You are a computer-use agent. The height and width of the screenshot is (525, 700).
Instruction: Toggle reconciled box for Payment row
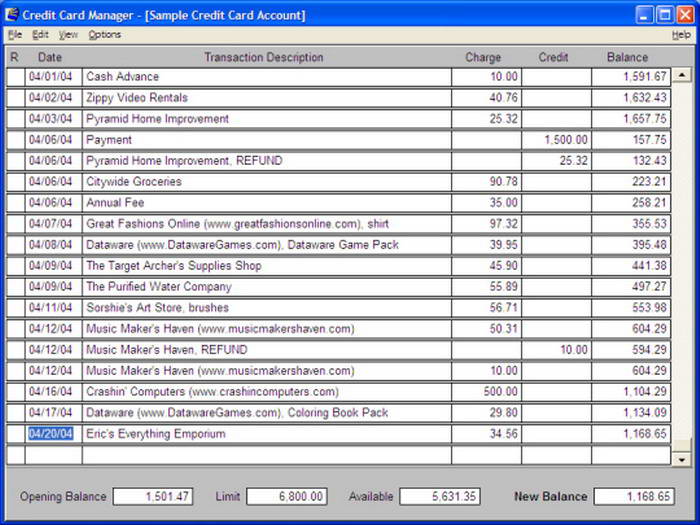point(16,140)
